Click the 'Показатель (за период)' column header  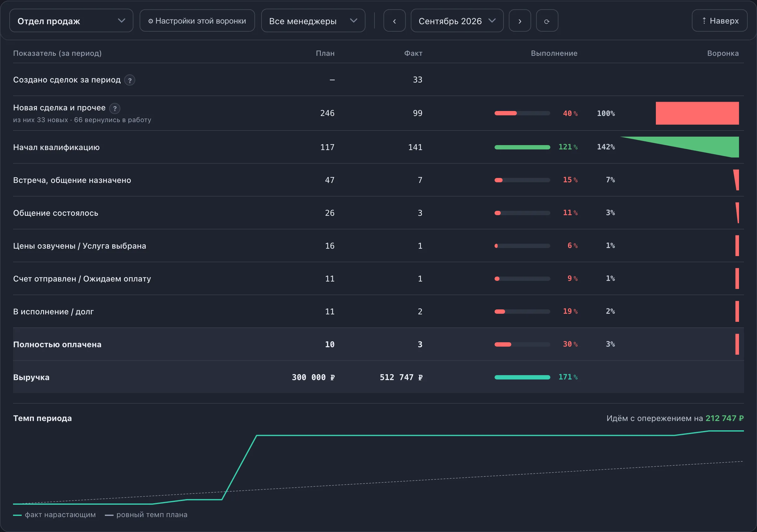[57, 53]
